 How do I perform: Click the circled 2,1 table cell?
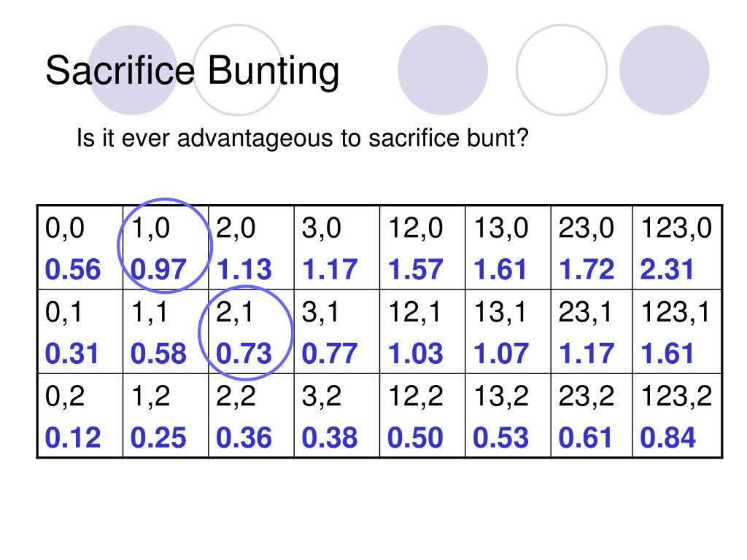point(251,332)
